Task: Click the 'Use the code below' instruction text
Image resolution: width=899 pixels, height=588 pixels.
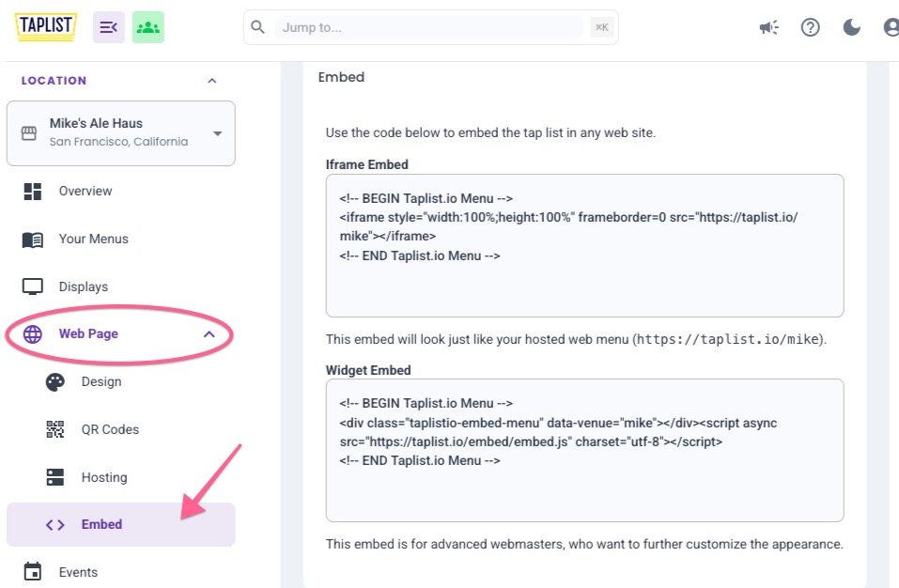Action: (x=490, y=132)
